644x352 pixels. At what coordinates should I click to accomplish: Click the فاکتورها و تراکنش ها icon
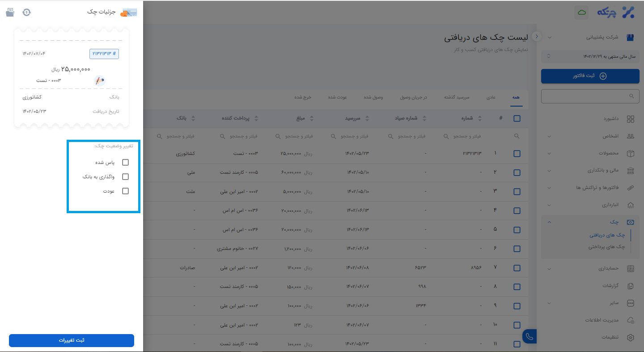click(x=631, y=188)
